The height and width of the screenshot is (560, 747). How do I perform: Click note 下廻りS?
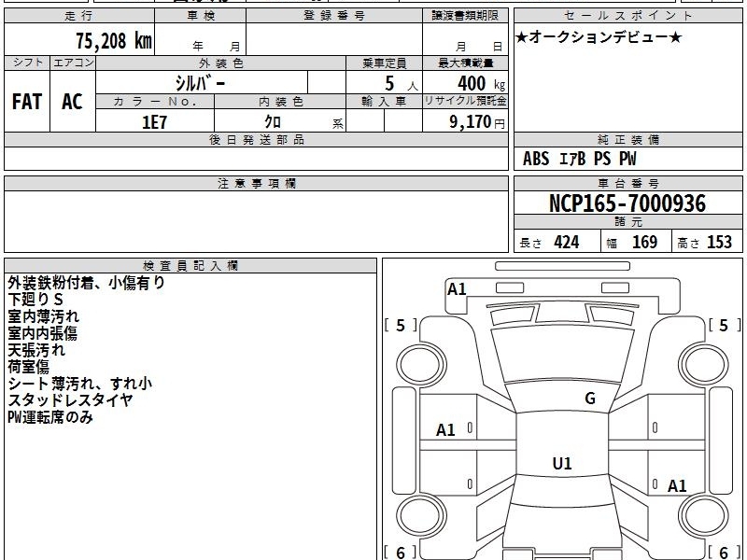[x=35, y=300]
